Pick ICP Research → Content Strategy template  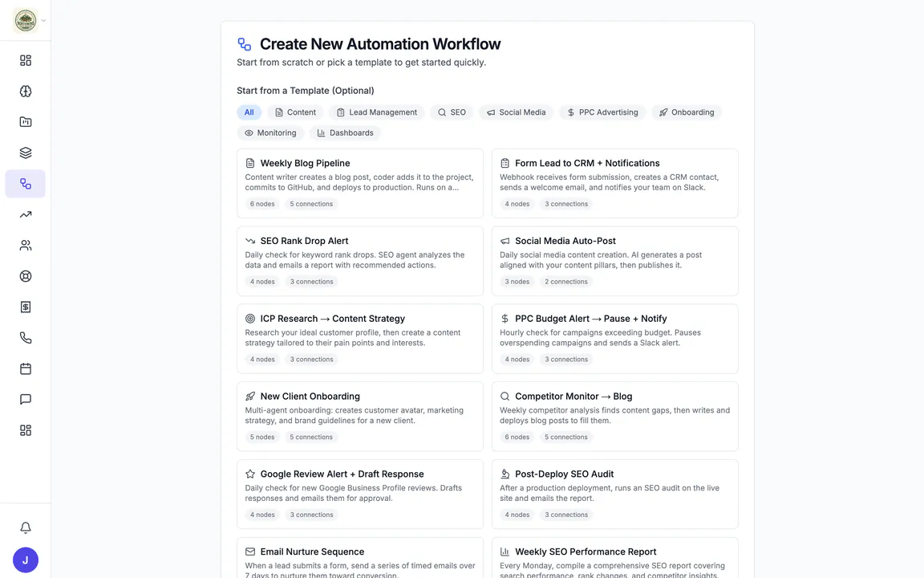pyautogui.click(x=360, y=339)
